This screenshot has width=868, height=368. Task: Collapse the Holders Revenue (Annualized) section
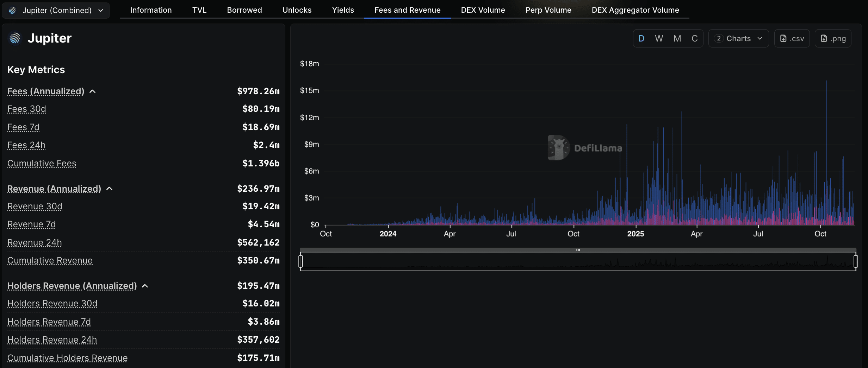point(145,286)
